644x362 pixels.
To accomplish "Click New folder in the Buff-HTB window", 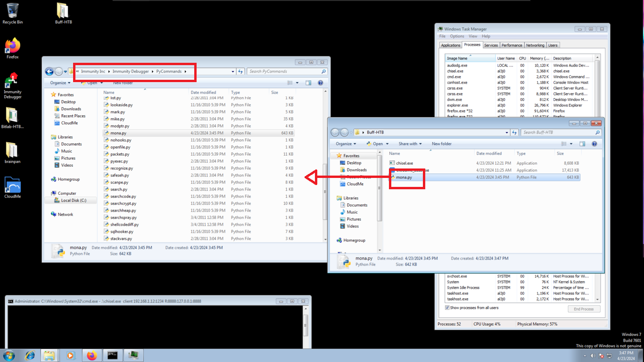I will coord(442,144).
